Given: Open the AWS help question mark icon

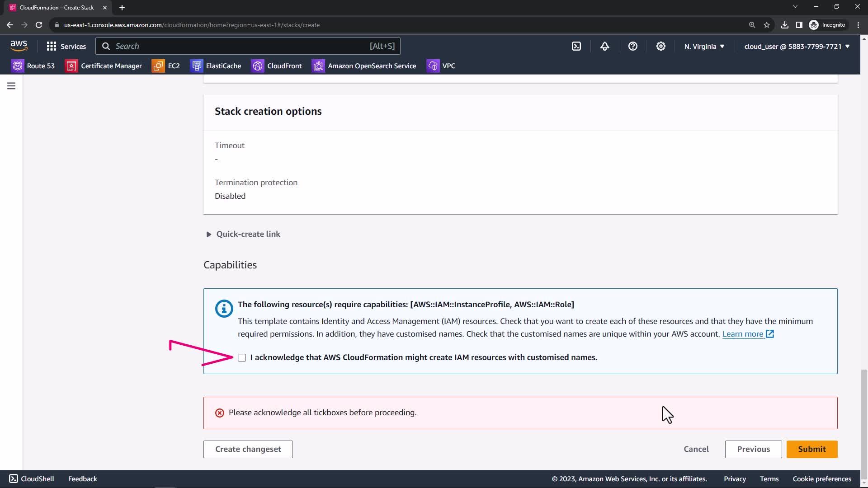Looking at the screenshot, I should point(632,46).
